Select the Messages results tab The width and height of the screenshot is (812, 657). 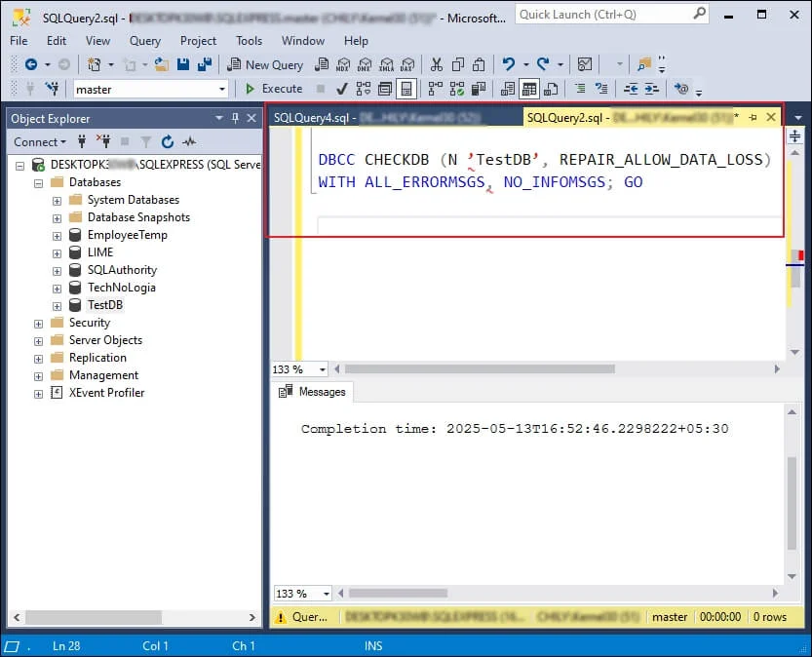tap(312, 392)
